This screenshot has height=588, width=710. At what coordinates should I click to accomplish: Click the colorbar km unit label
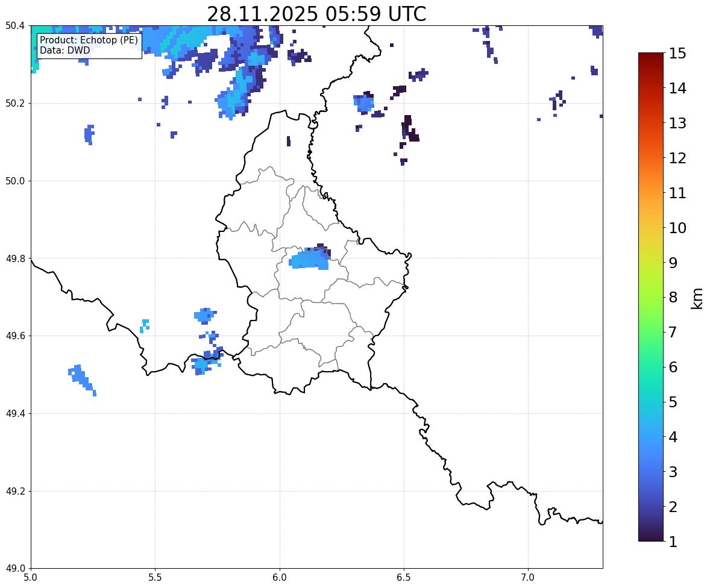[697, 299]
